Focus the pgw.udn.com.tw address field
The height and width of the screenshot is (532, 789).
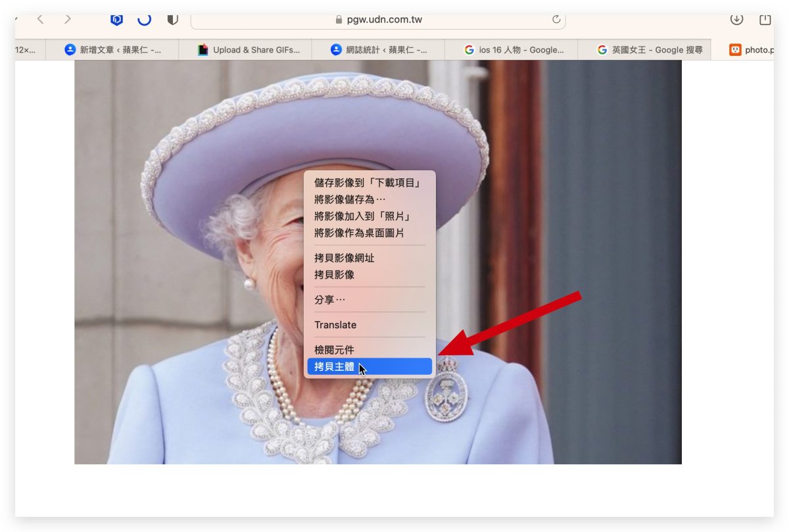[x=378, y=20]
